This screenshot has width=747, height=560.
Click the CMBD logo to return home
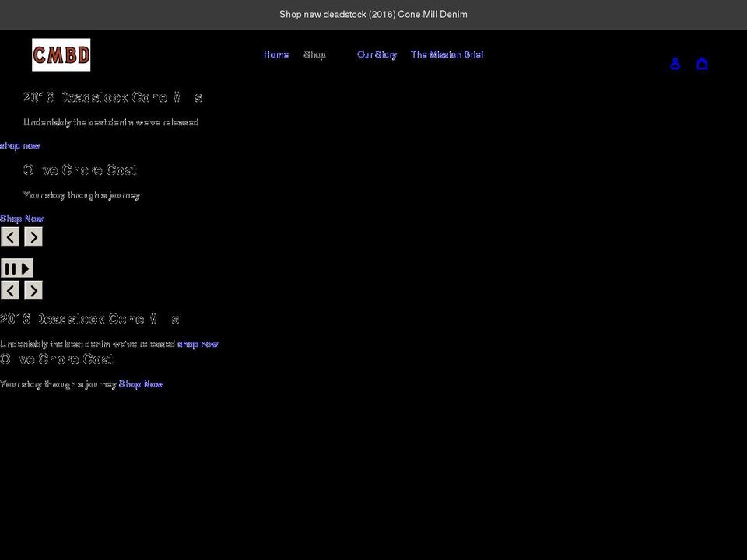pos(61,54)
